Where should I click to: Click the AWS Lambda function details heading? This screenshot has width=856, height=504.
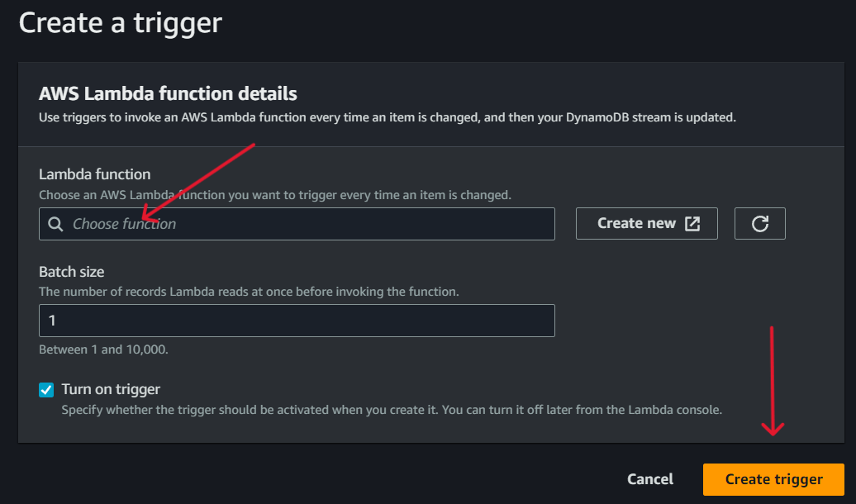168,93
